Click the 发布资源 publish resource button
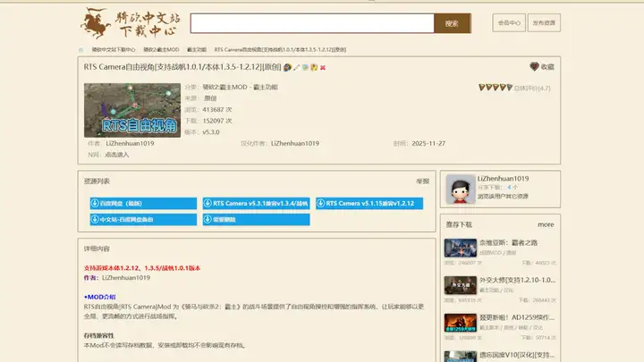This screenshot has width=644, height=362. click(x=544, y=22)
